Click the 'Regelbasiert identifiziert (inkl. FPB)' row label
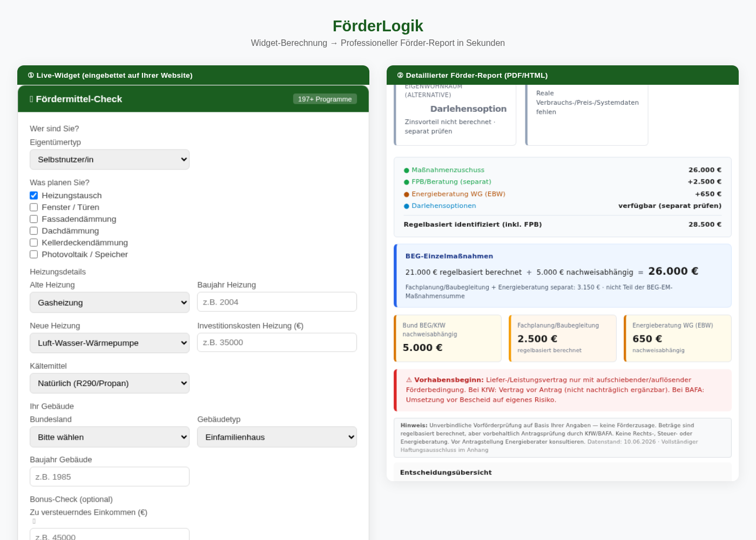 473,225
